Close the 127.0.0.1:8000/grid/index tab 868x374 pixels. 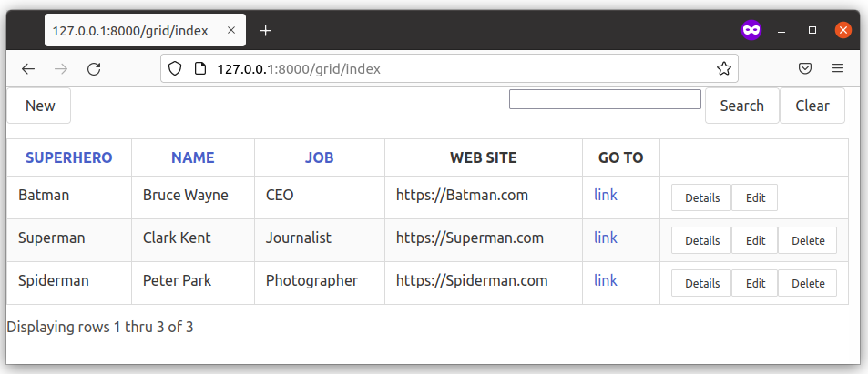coord(231,31)
